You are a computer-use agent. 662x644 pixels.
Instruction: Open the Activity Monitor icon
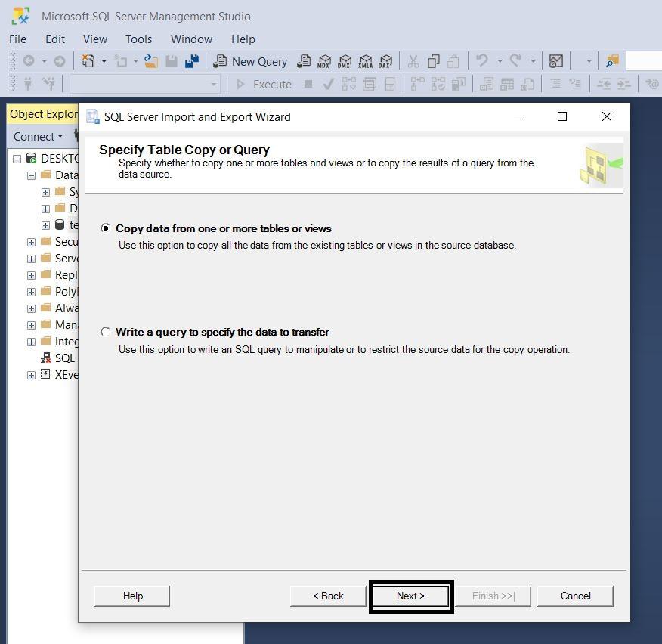click(556, 62)
